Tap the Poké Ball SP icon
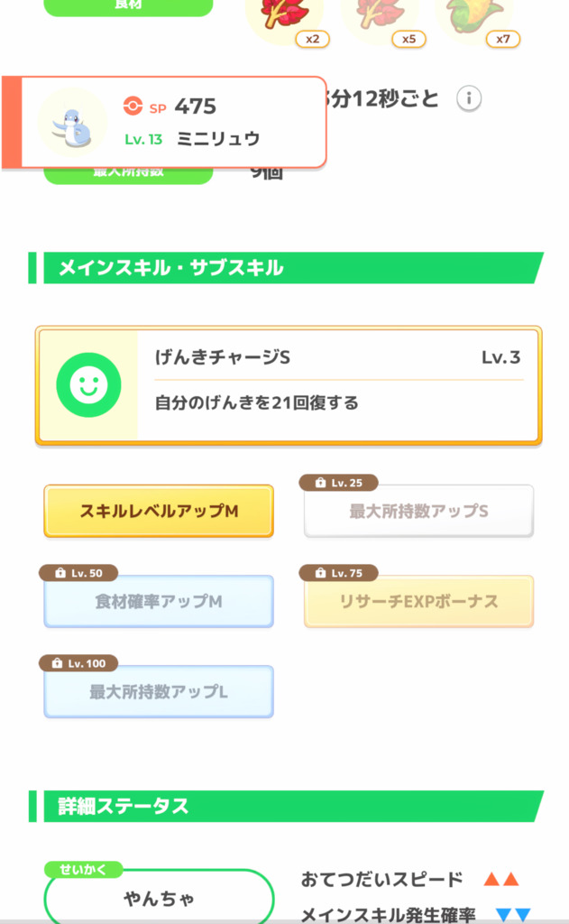 point(133,107)
